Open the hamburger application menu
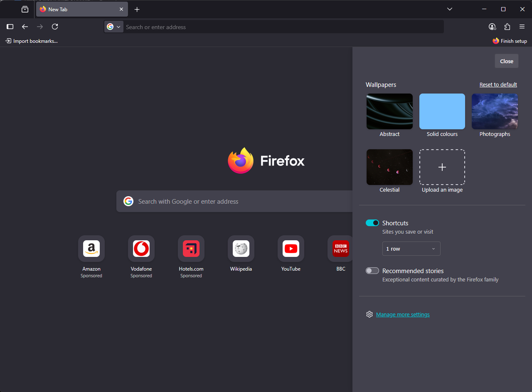532x392 pixels. click(x=522, y=27)
